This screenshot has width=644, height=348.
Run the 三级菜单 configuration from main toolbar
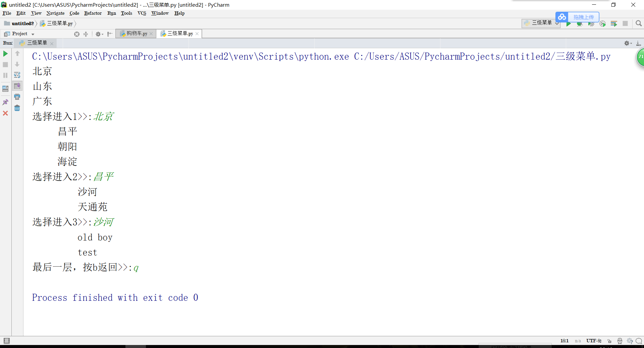tap(569, 24)
